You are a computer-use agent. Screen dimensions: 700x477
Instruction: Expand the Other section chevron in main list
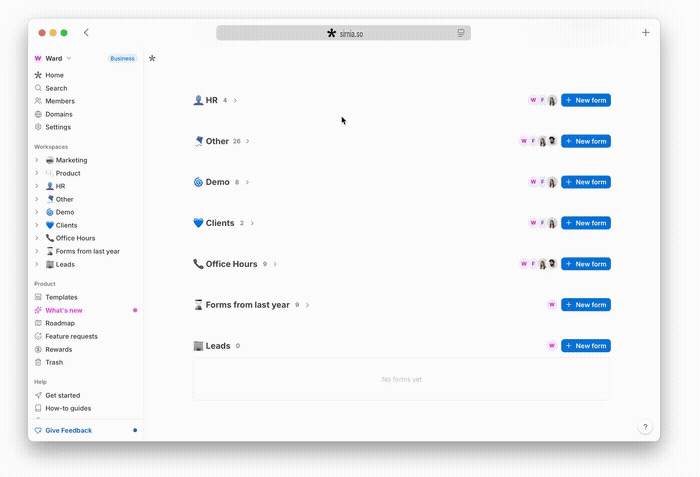pos(248,141)
